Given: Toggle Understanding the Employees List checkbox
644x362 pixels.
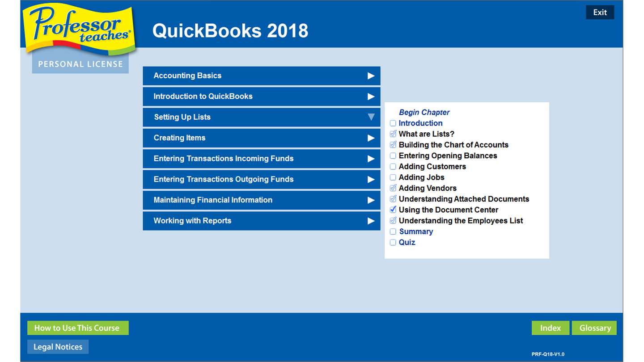Looking at the screenshot, I should (393, 221).
